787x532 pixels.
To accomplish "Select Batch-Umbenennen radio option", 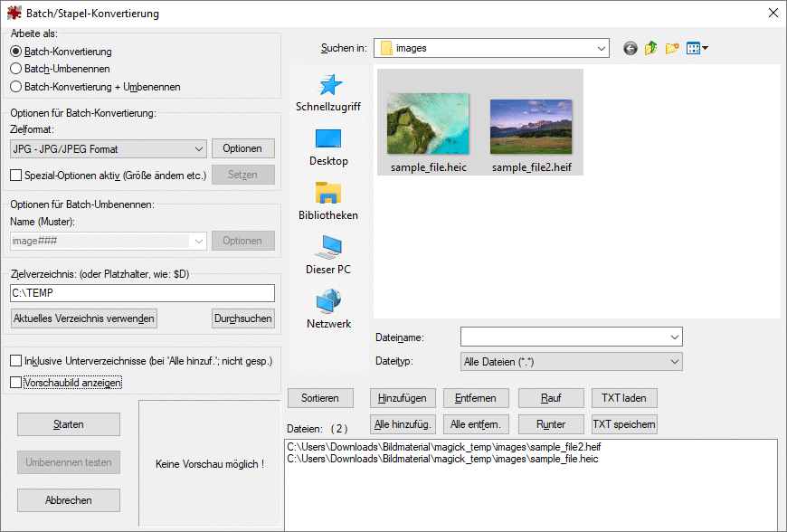I will coord(15,69).
